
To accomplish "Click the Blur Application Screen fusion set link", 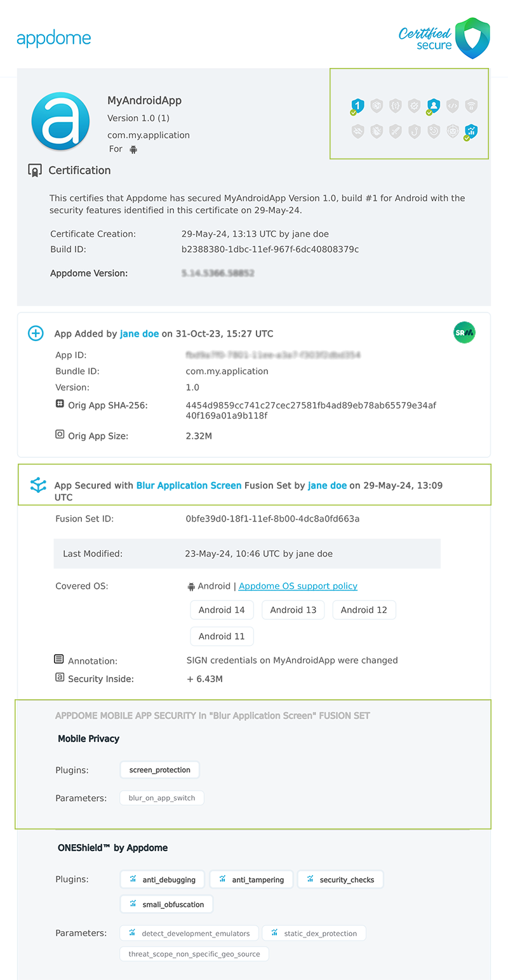I will point(189,485).
